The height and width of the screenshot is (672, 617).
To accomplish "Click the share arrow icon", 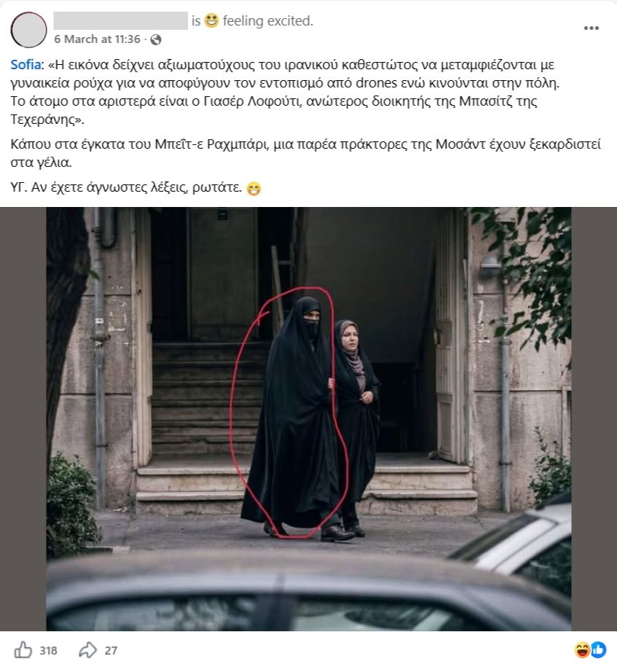I will [x=88, y=649].
